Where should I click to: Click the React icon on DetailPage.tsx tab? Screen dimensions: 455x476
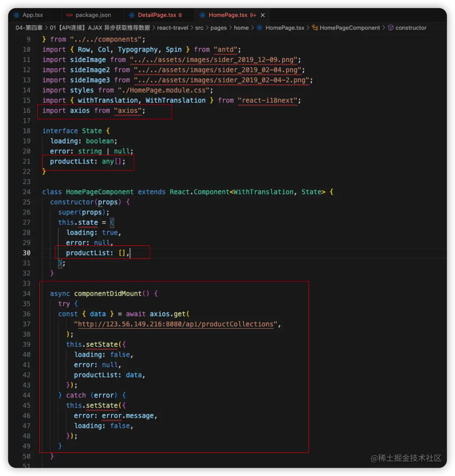132,15
